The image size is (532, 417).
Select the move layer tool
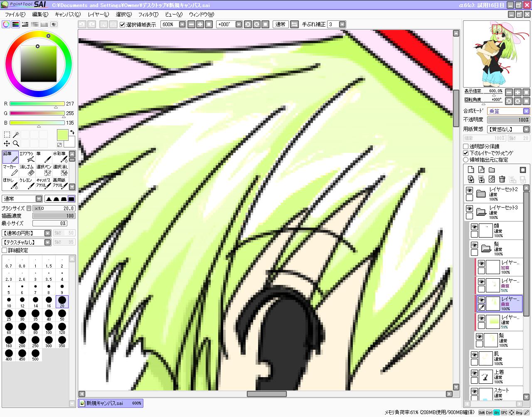(7, 144)
